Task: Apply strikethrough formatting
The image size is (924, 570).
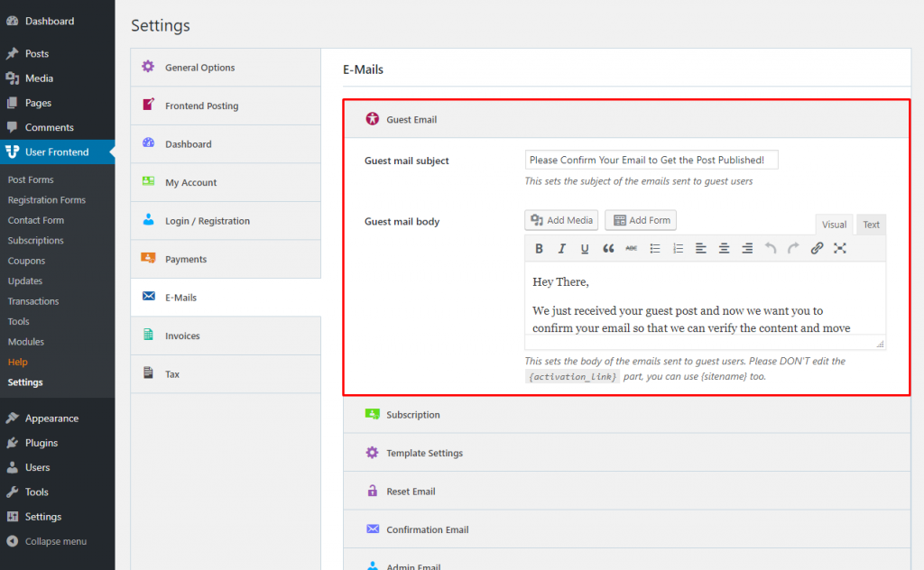Action: (x=632, y=248)
